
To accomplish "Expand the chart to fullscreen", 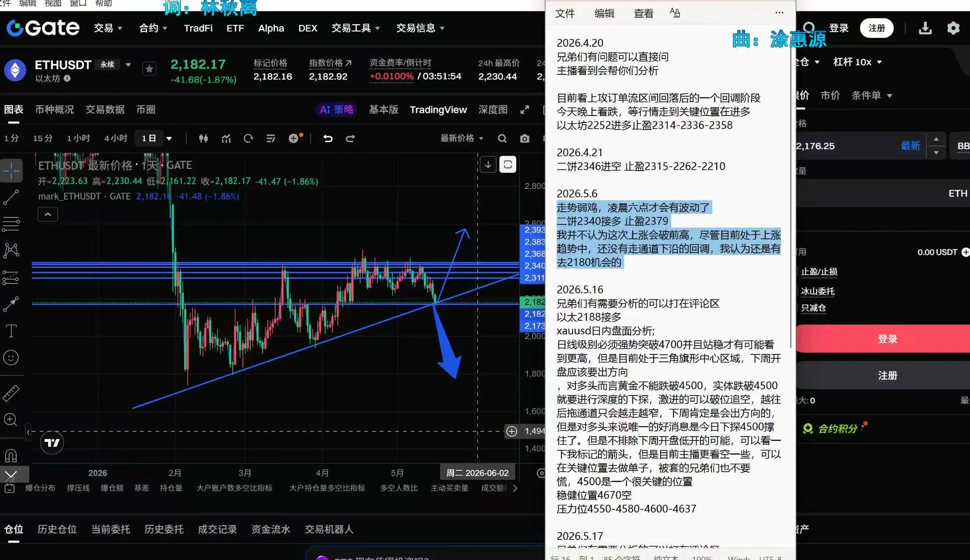I will [x=525, y=110].
